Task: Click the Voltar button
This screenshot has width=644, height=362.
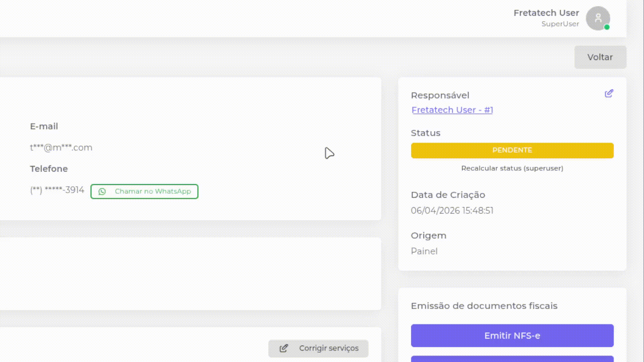Action: point(600,57)
